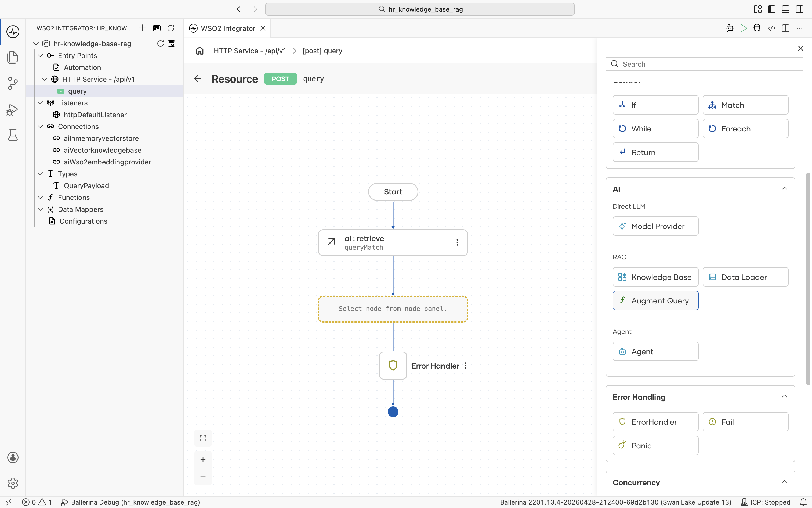
Task: Open the QueryPayload type
Action: click(x=105, y=185)
